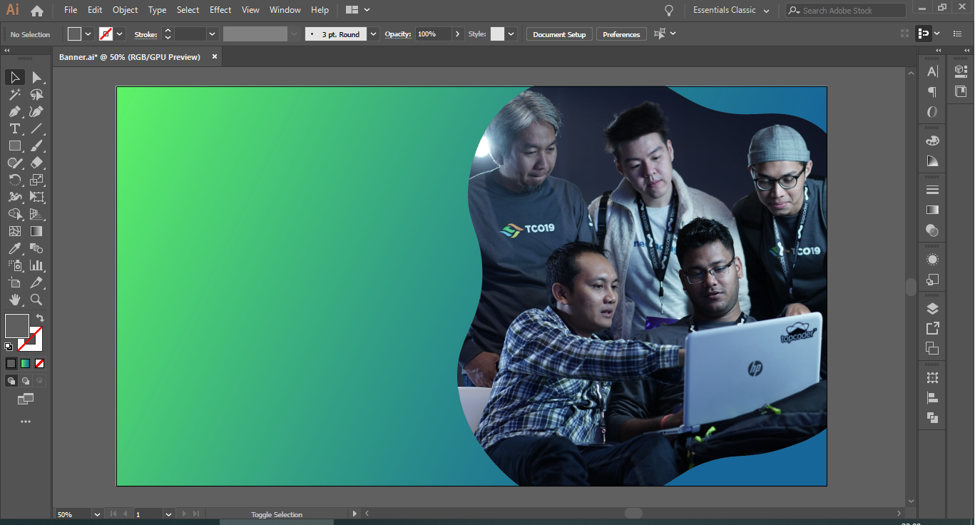980x525 pixels.
Task: Select the Paintbrush tool
Action: click(37, 146)
